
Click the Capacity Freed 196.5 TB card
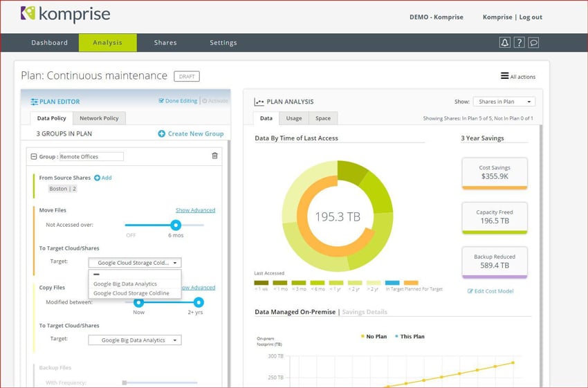[495, 218]
